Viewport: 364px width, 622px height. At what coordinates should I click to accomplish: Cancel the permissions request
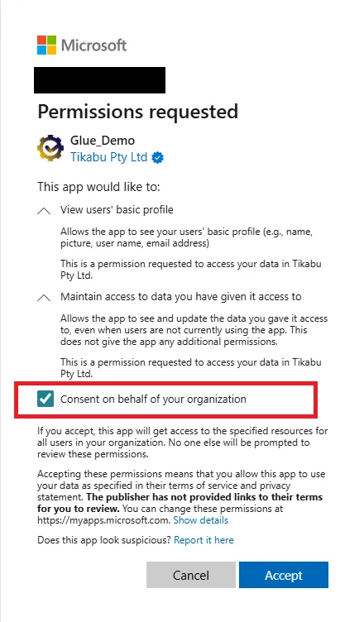pyautogui.click(x=191, y=575)
